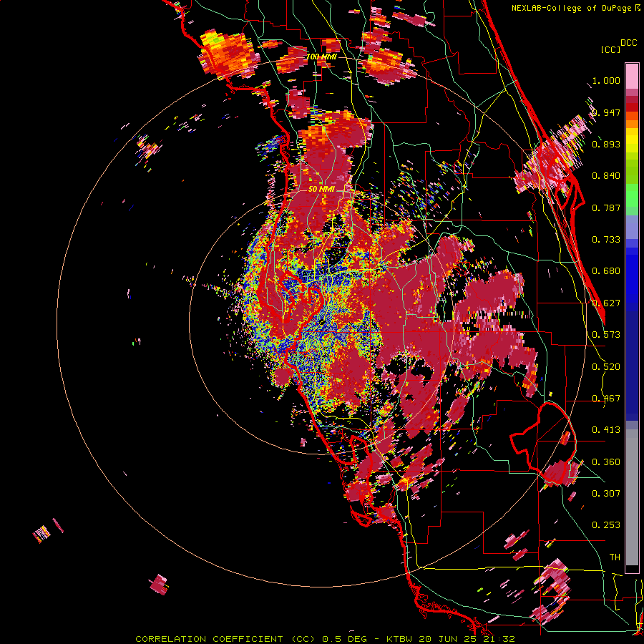The image size is (644, 644).
Task: Click the KTBW radar site identifier
Action: [401, 639]
